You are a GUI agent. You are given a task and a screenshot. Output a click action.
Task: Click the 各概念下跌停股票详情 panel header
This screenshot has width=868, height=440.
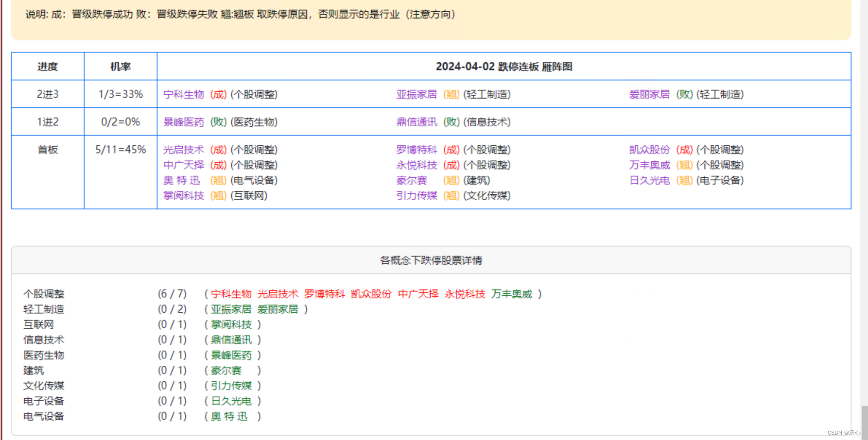pyautogui.click(x=431, y=260)
